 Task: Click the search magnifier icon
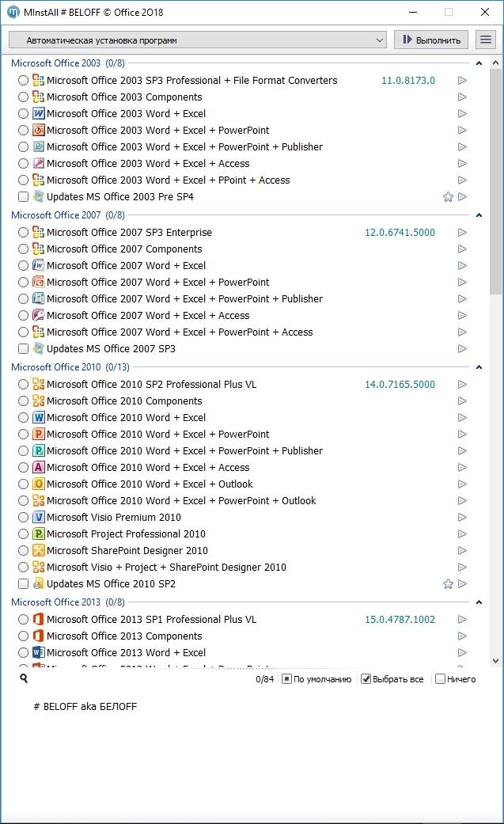tap(24, 678)
